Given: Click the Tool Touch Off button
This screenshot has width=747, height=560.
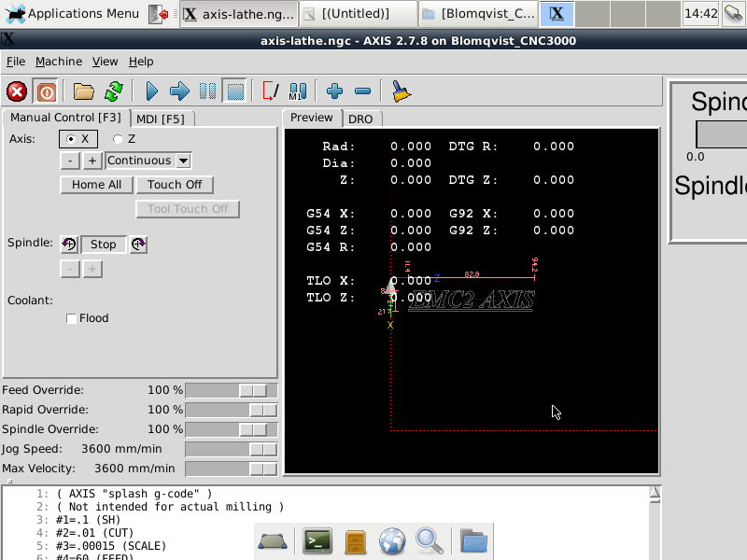Looking at the screenshot, I should click(x=188, y=209).
